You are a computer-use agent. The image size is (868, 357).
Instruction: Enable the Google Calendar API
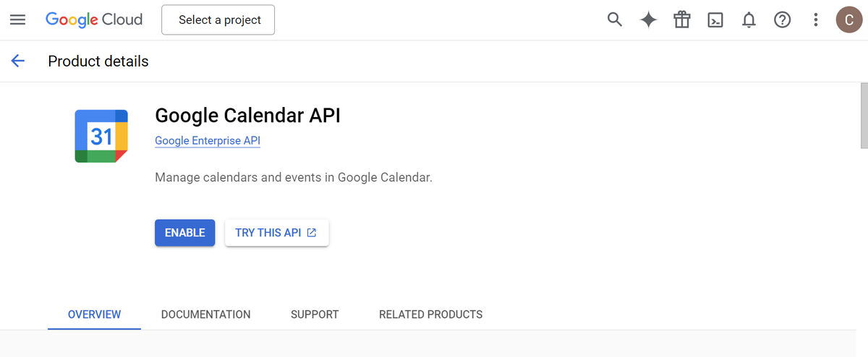pos(184,233)
